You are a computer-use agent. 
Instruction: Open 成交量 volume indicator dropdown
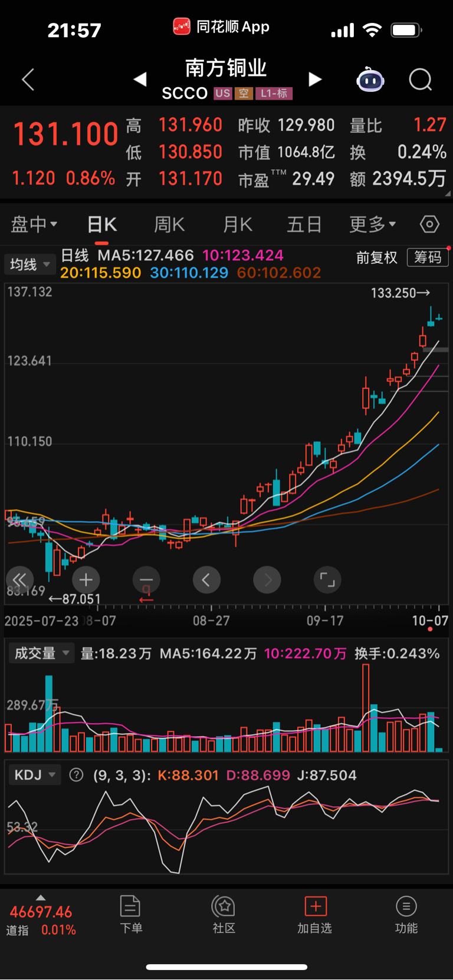pyautogui.click(x=41, y=653)
